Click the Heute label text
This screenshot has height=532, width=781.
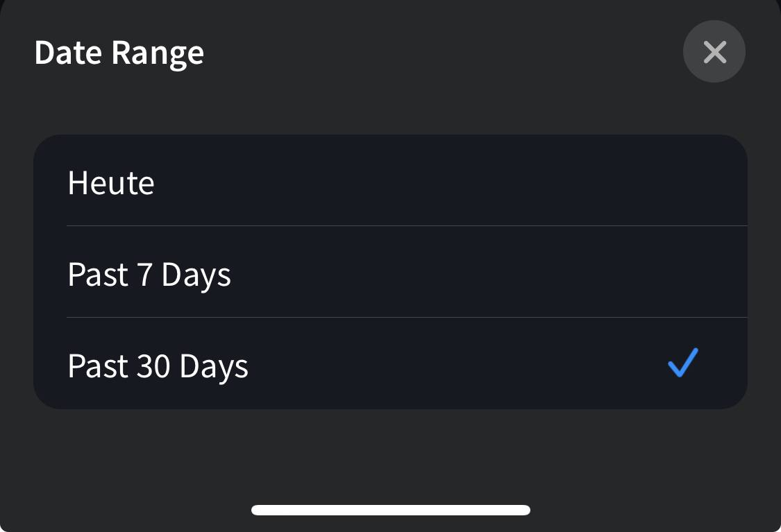111,183
